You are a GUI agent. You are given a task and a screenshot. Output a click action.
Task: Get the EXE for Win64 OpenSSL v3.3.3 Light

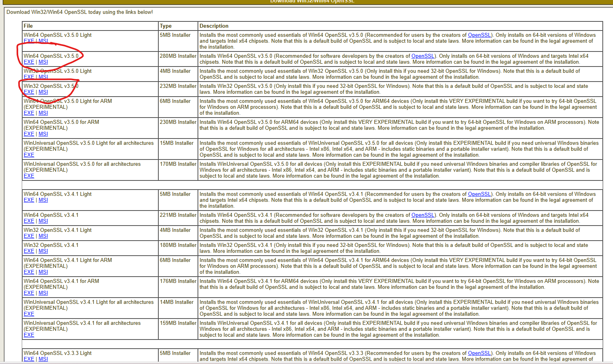(29, 359)
